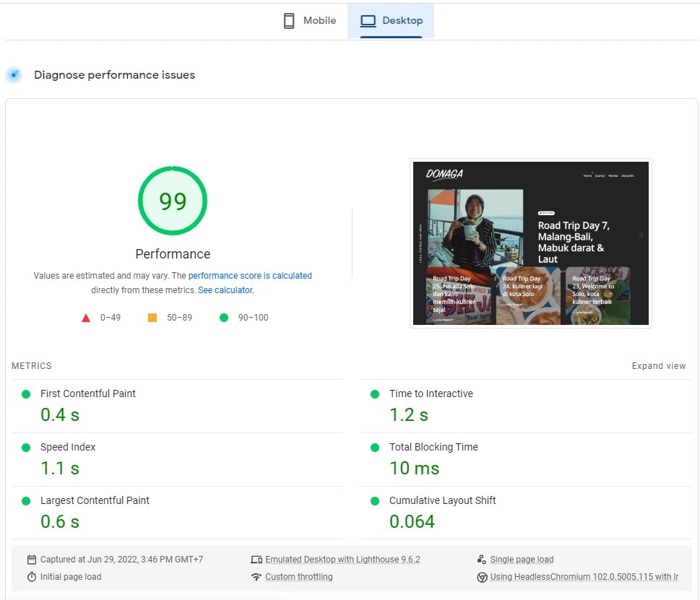Click the Diagnose performance issues icon
The width and height of the screenshot is (700, 600).
tap(14, 75)
